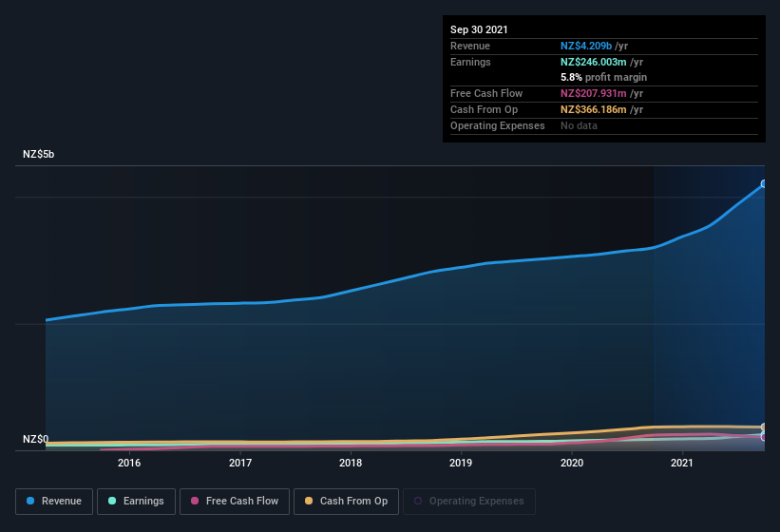Toggle the Free Cash Flow legend button
The height and width of the screenshot is (532, 780).
(x=235, y=502)
